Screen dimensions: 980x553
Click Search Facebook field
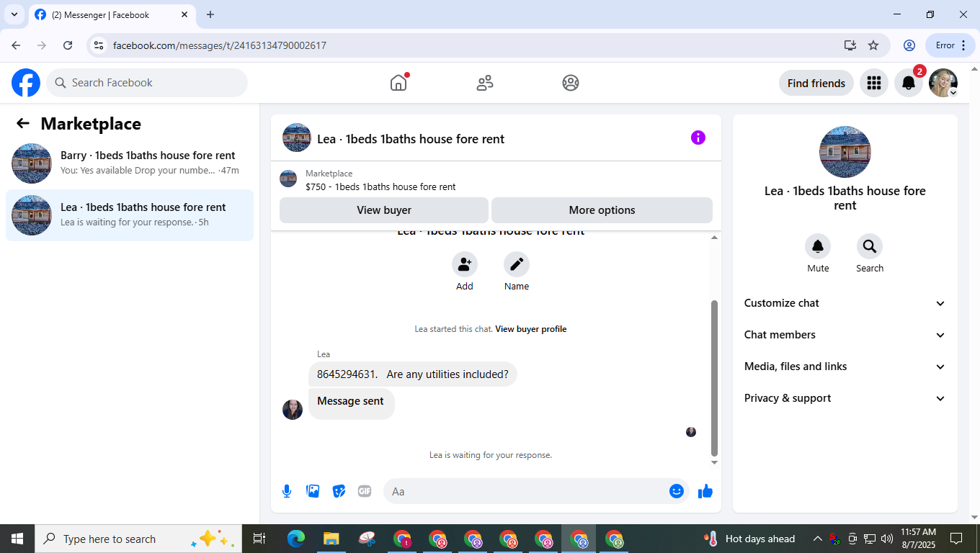tap(147, 83)
